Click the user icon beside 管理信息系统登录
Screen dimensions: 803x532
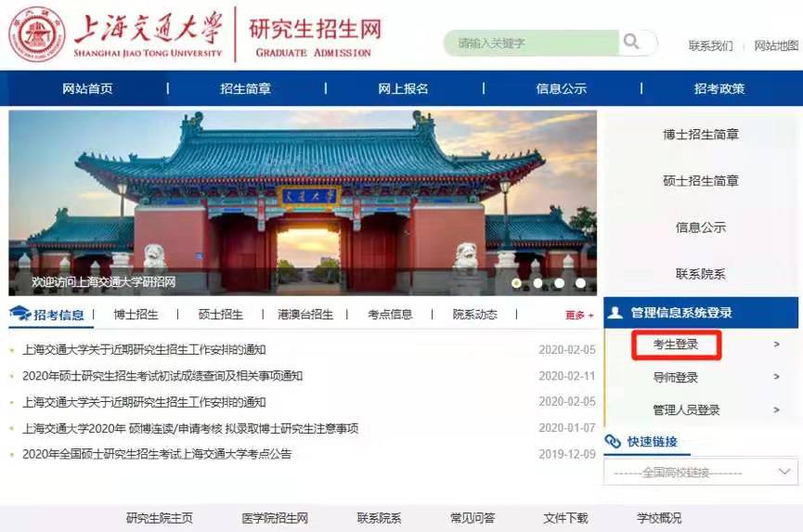click(615, 313)
